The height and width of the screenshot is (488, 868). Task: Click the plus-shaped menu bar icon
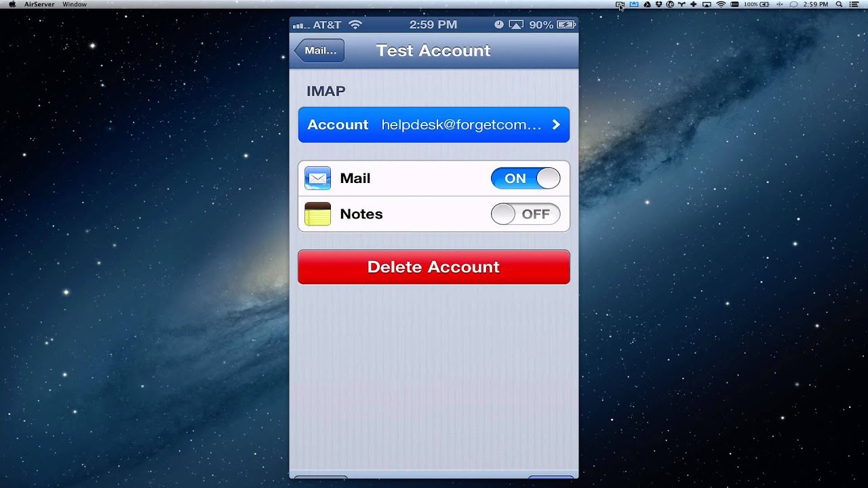tap(693, 4)
